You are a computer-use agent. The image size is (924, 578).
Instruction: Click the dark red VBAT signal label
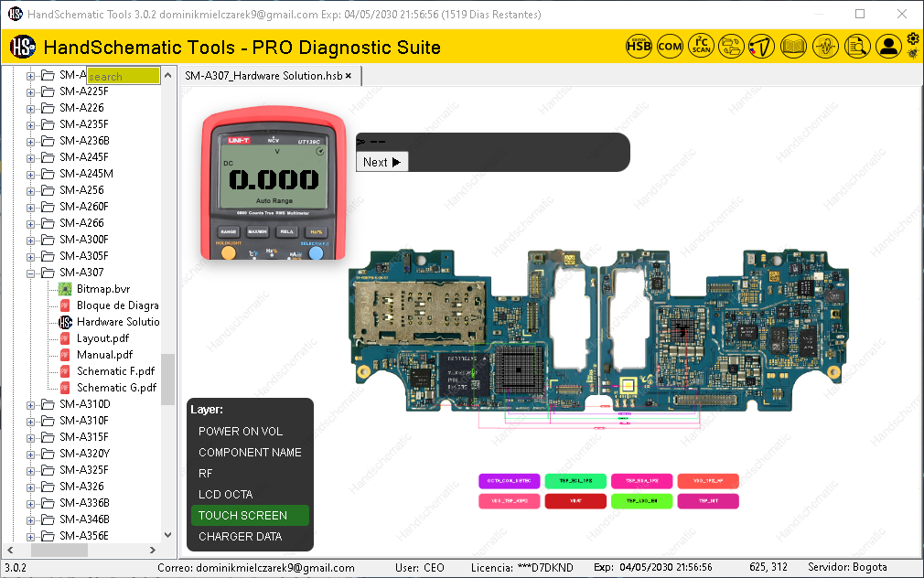(x=575, y=501)
